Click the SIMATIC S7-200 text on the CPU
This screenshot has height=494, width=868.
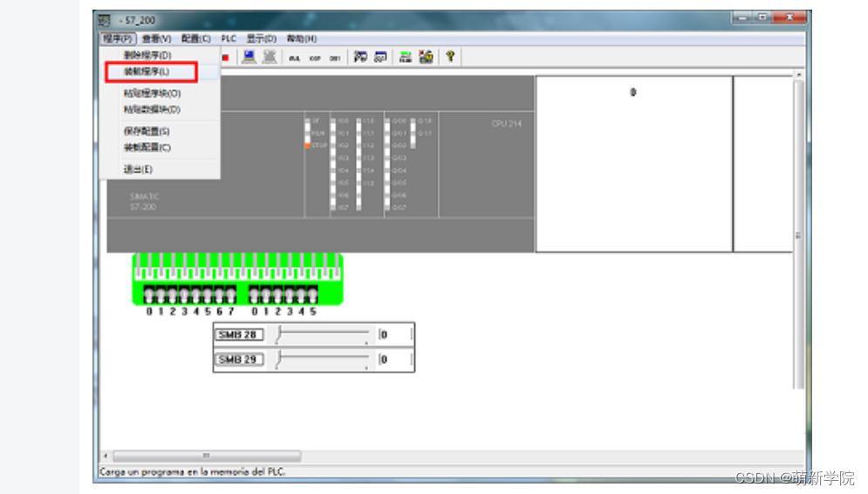pyautogui.click(x=144, y=202)
